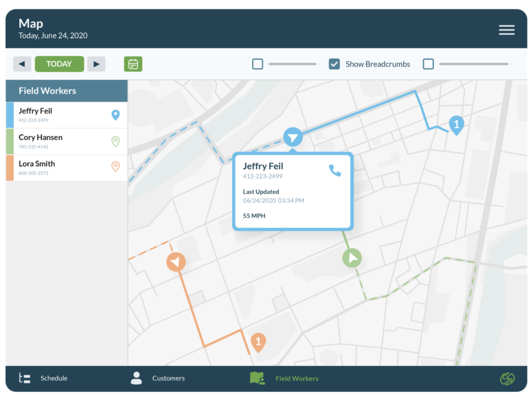Viewport: 532px width, 397px height.
Task: Click the green arrow marker on the map
Action: pos(352,257)
